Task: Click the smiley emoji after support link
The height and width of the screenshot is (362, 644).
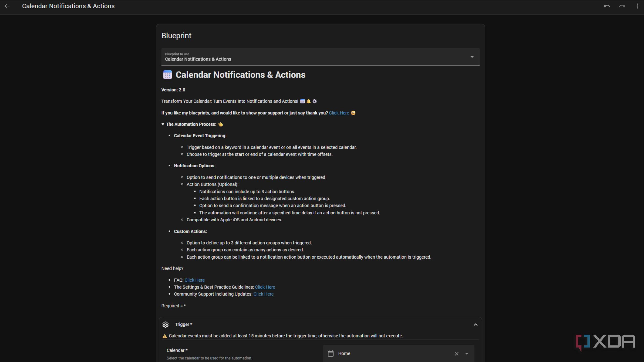Action: [x=353, y=113]
